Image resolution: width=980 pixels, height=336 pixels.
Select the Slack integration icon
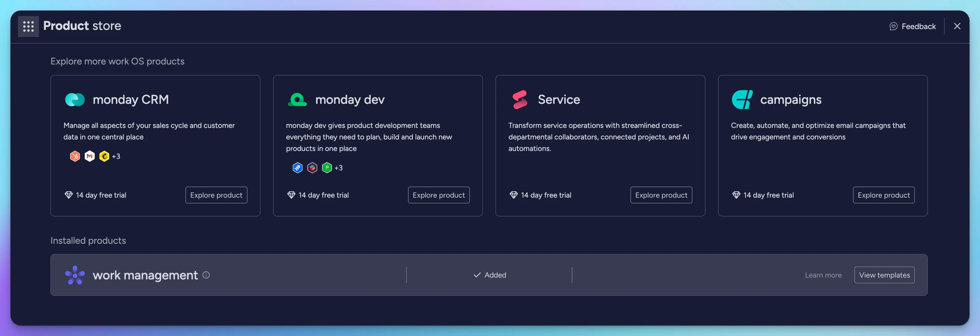click(x=312, y=168)
